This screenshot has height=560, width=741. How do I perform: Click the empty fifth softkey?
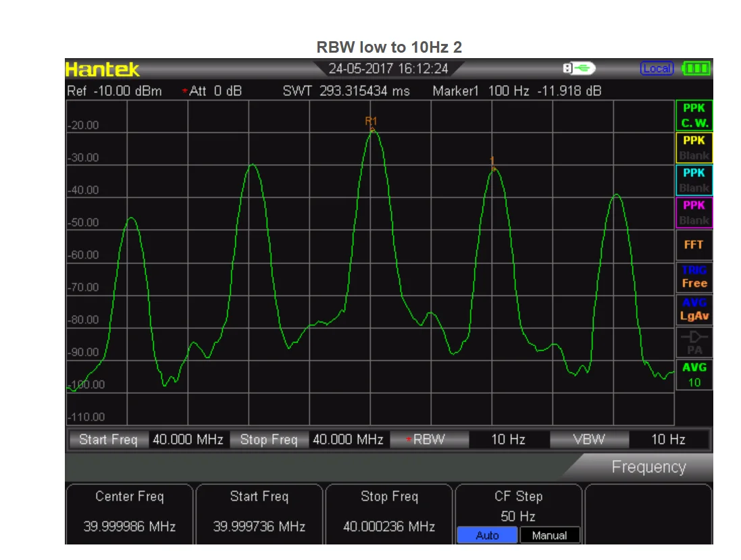[x=648, y=513]
